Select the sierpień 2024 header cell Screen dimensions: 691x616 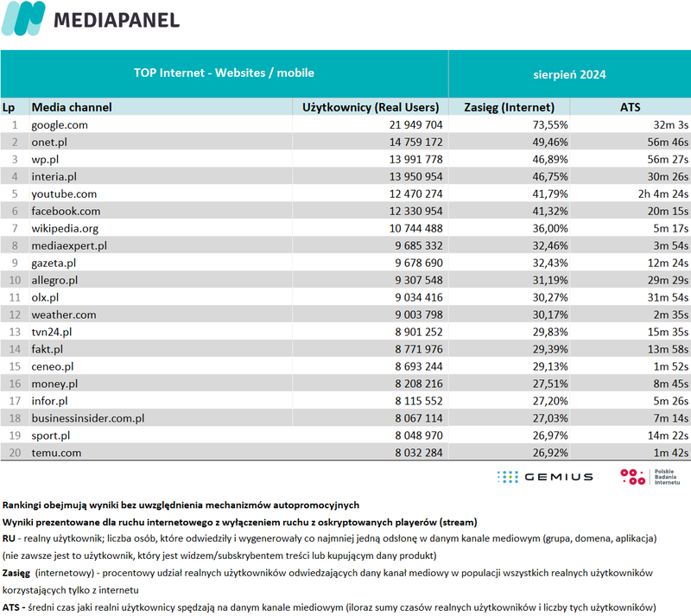point(569,74)
